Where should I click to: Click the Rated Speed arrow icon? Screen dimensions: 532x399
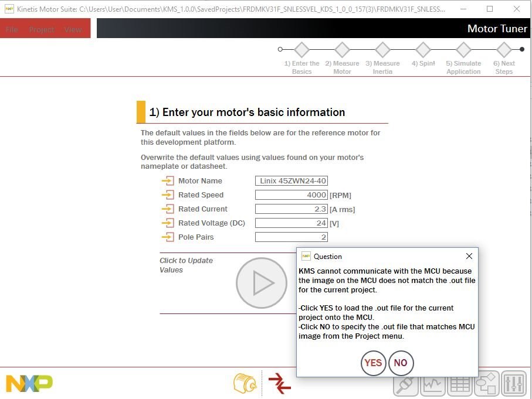point(168,195)
